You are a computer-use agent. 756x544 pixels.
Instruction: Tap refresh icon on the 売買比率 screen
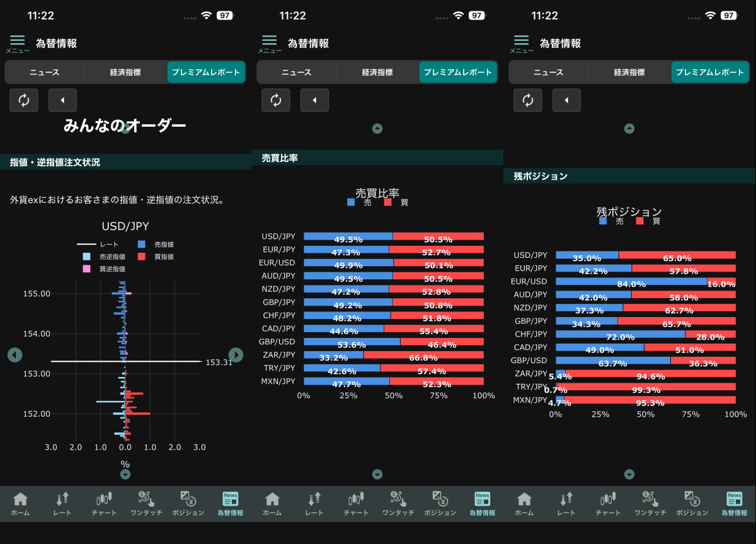(x=276, y=100)
